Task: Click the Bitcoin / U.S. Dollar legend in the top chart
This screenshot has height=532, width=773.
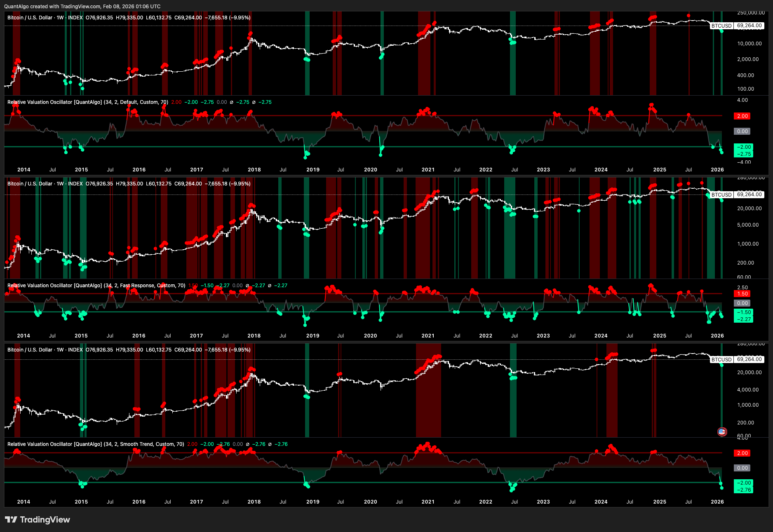Action: coord(45,18)
